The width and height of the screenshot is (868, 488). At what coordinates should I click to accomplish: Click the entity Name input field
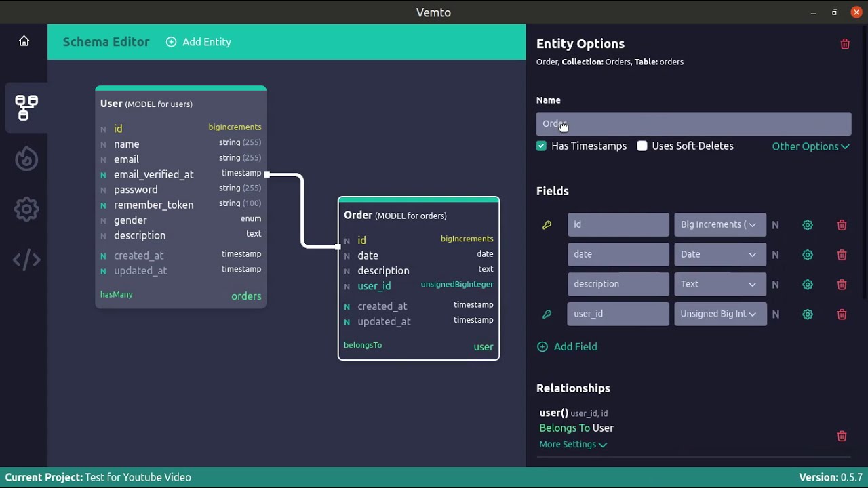[x=694, y=124]
